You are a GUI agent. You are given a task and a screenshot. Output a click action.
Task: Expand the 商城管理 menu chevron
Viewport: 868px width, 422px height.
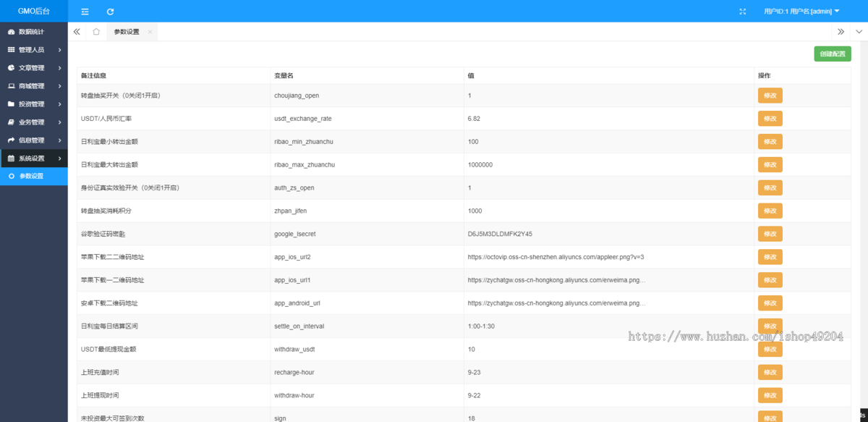point(59,86)
